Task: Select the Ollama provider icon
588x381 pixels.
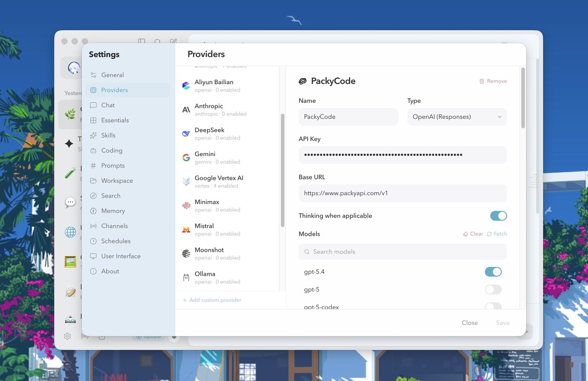Action: coord(186,277)
